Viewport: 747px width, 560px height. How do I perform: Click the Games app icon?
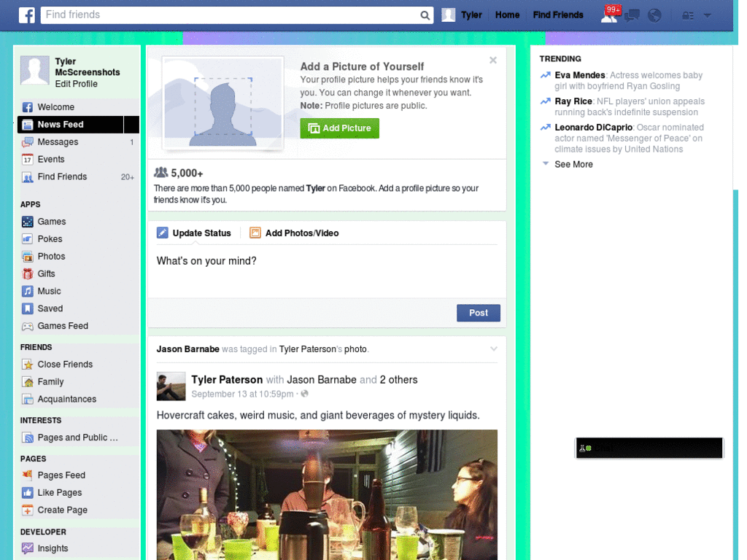(x=28, y=222)
